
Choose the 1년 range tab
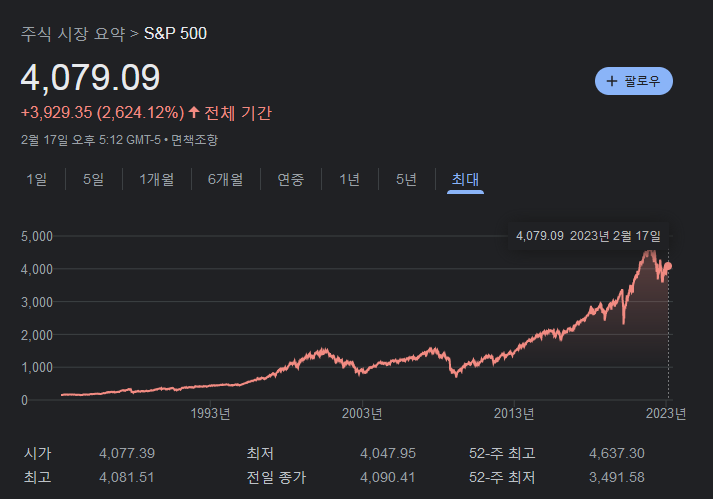tap(349, 179)
